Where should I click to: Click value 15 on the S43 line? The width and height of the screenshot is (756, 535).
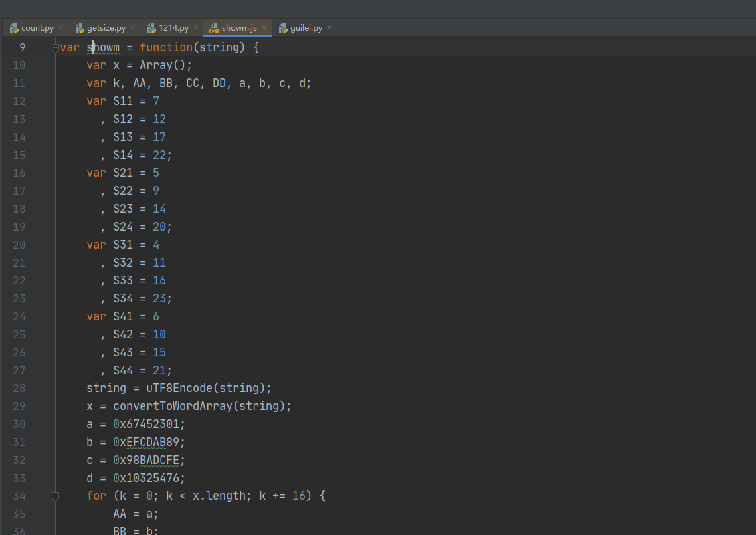pos(159,352)
